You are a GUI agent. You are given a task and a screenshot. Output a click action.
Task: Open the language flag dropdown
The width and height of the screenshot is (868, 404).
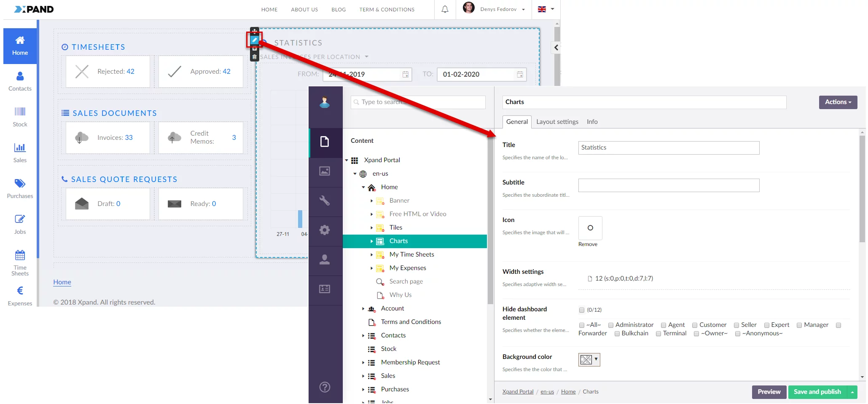tap(546, 9)
